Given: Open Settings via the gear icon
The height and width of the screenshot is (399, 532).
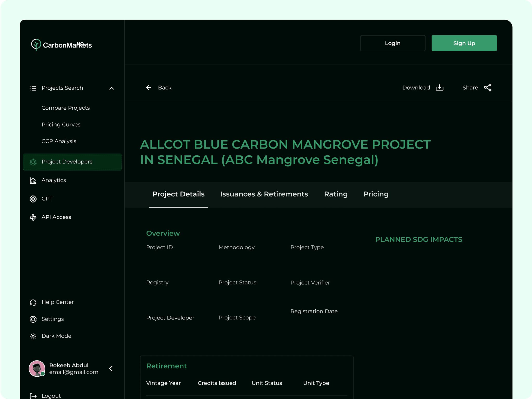Looking at the screenshot, I should [33, 319].
